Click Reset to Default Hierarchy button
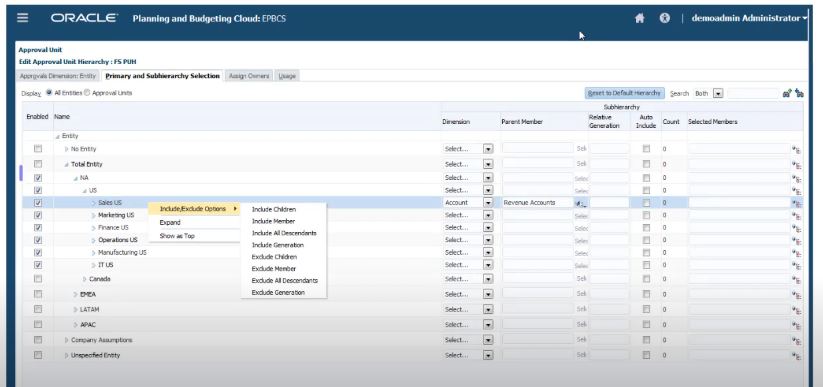Viewport: 823px width, 387px height. 625,93
